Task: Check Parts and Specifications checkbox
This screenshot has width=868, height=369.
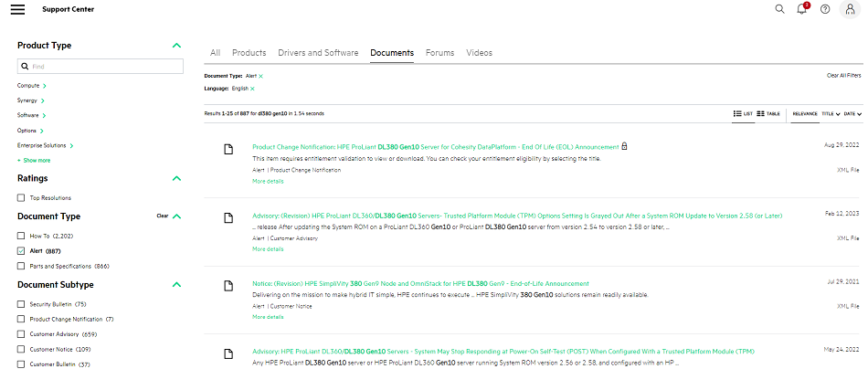Action: 21,266
